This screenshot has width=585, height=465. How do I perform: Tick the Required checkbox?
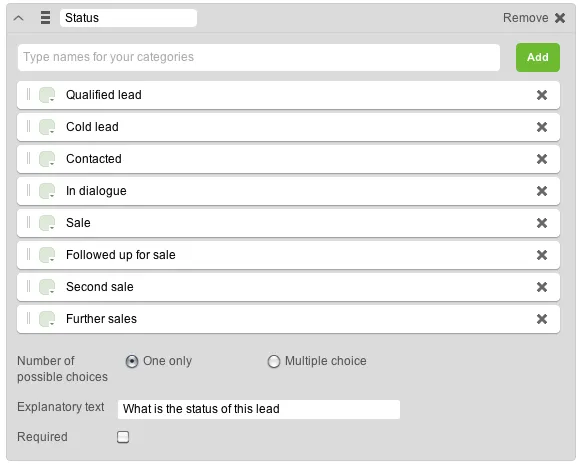coord(123,437)
